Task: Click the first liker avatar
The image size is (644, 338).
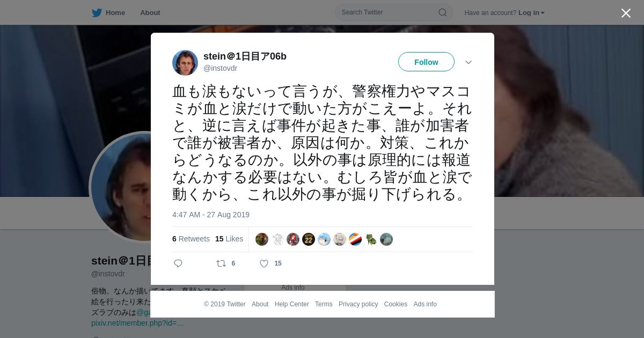Action: click(x=262, y=239)
